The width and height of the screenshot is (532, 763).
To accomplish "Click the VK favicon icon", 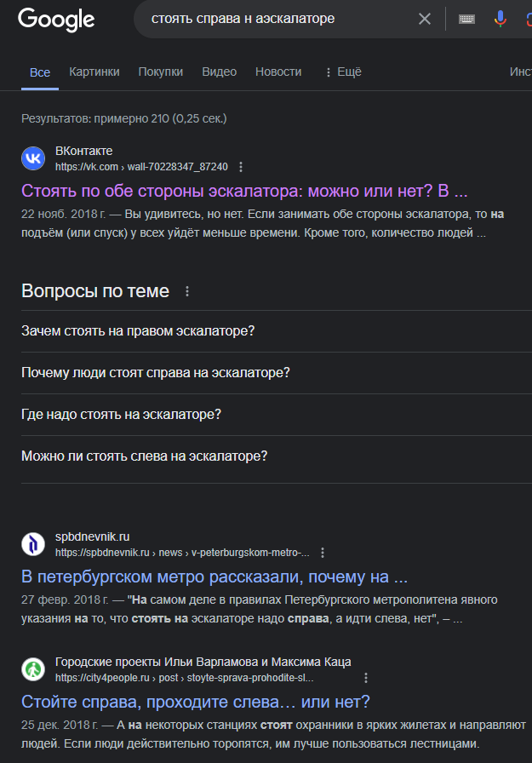I will click(x=33, y=158).
